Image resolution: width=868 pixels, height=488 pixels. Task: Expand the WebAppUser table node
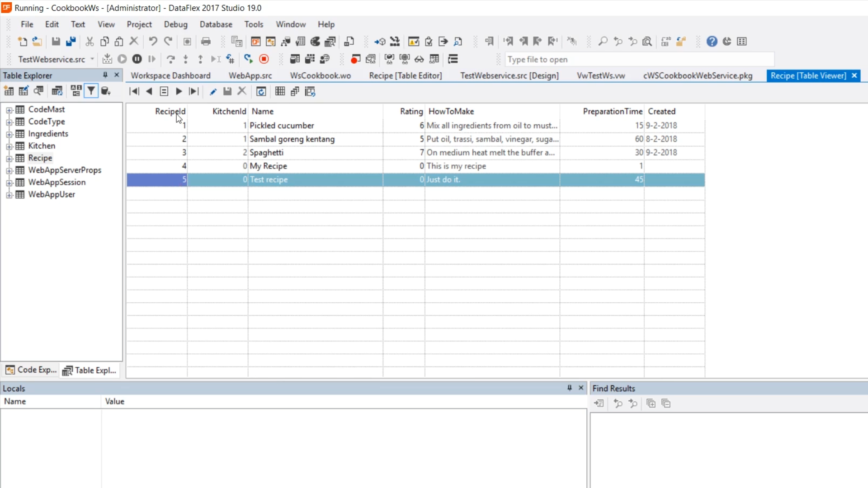pyautogui.click(x=9, y=195)
